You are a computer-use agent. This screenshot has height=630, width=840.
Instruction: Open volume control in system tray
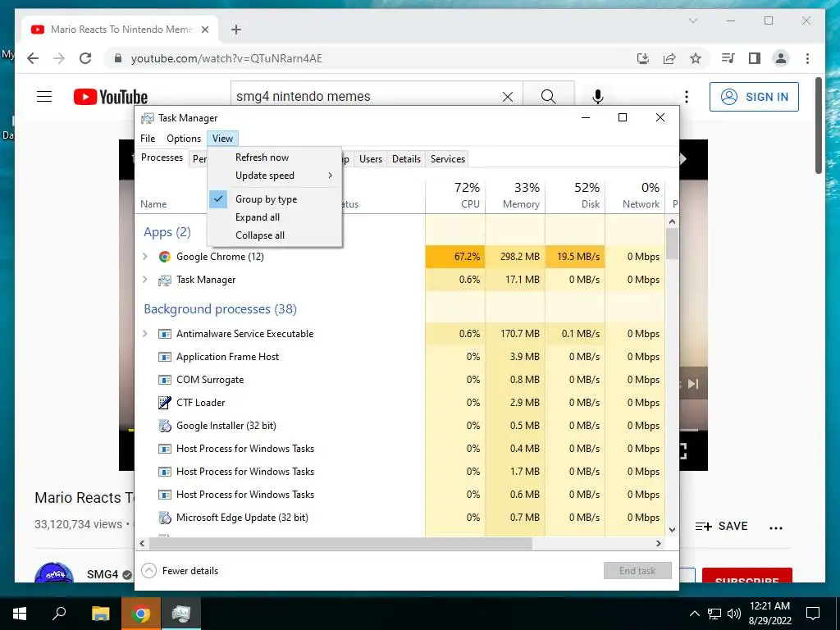pyautogui.click(x=734, y=614)
